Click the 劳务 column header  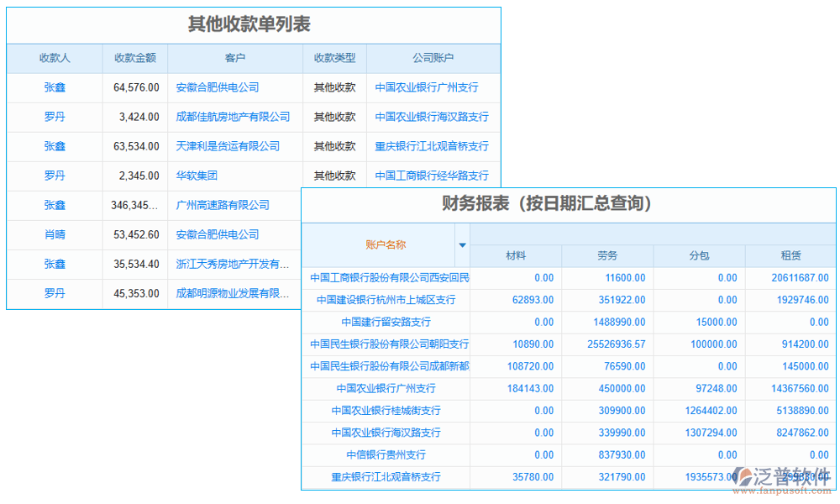point(606,255)
